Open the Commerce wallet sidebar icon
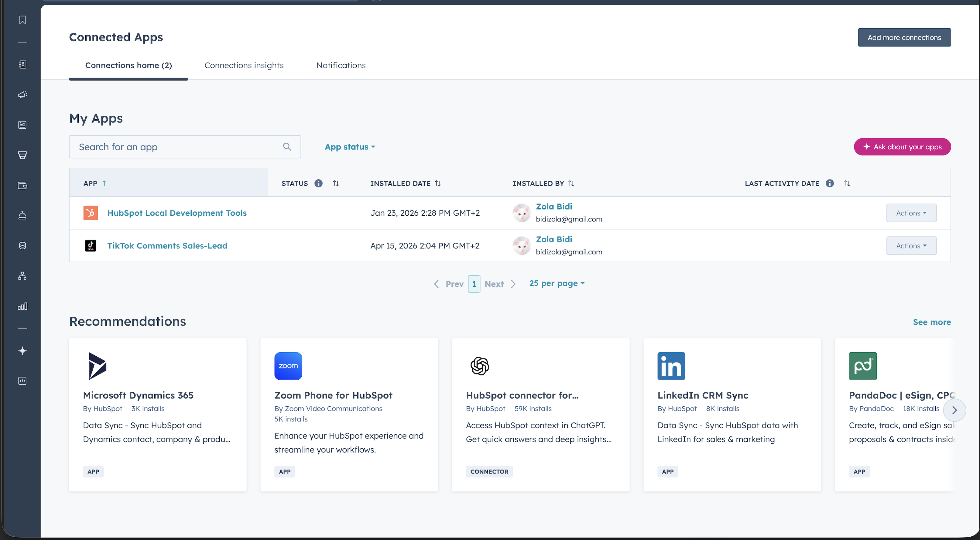This screenshot has width=980, height=540. tap(22, 185)
